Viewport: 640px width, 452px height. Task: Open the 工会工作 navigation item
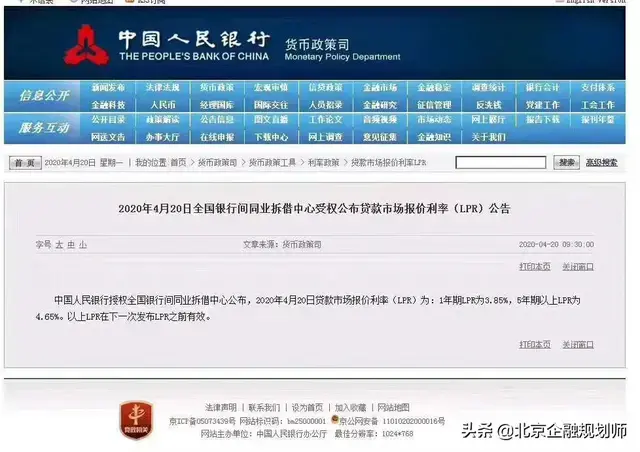tap(598, 105)
